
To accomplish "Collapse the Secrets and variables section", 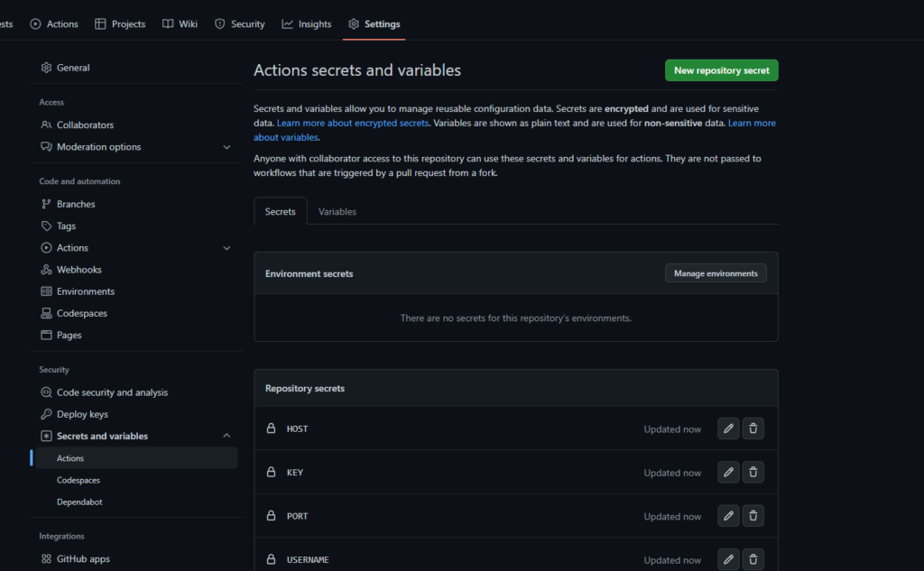I will click(226, 437).
